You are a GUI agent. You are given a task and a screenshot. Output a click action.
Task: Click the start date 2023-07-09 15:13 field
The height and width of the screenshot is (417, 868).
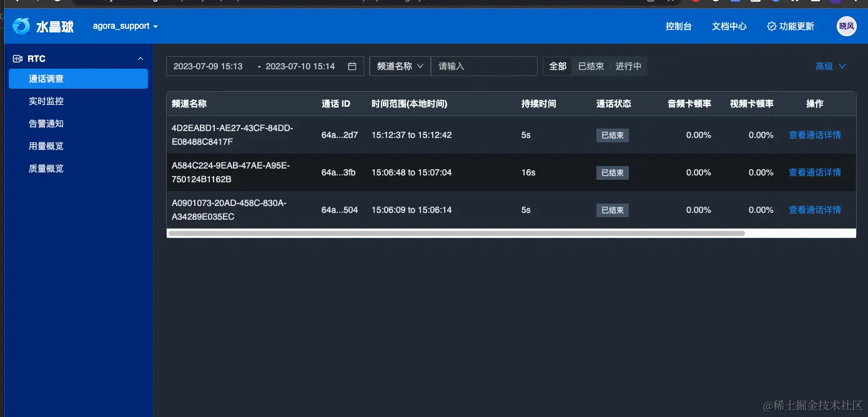point(208,66)
